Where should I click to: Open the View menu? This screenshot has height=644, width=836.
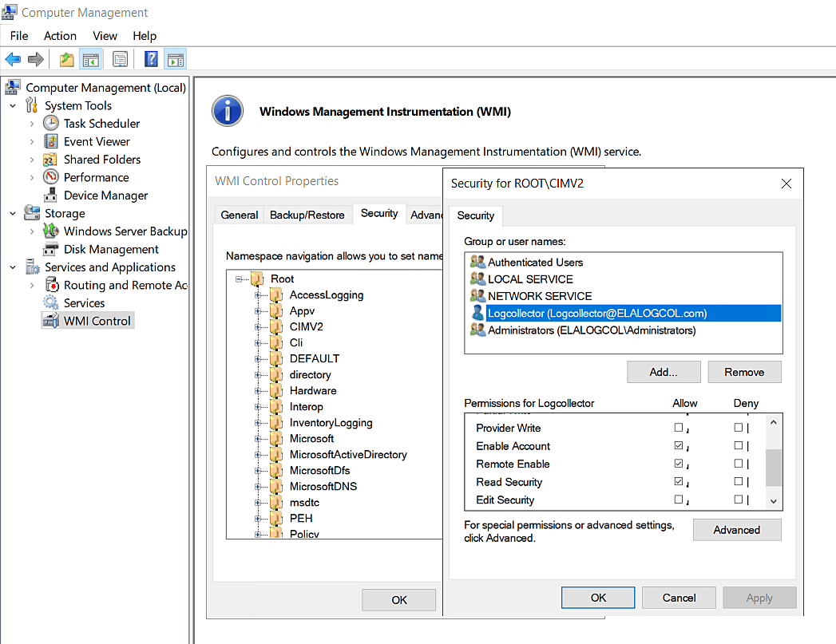(105, 36)
